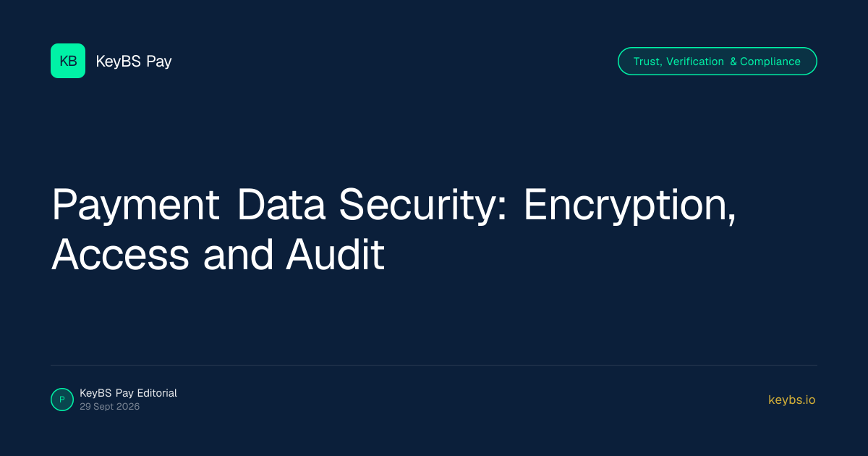Click the word "and" in the headline
This screenshot has height=456, width=868.
(x=238, y=255)
